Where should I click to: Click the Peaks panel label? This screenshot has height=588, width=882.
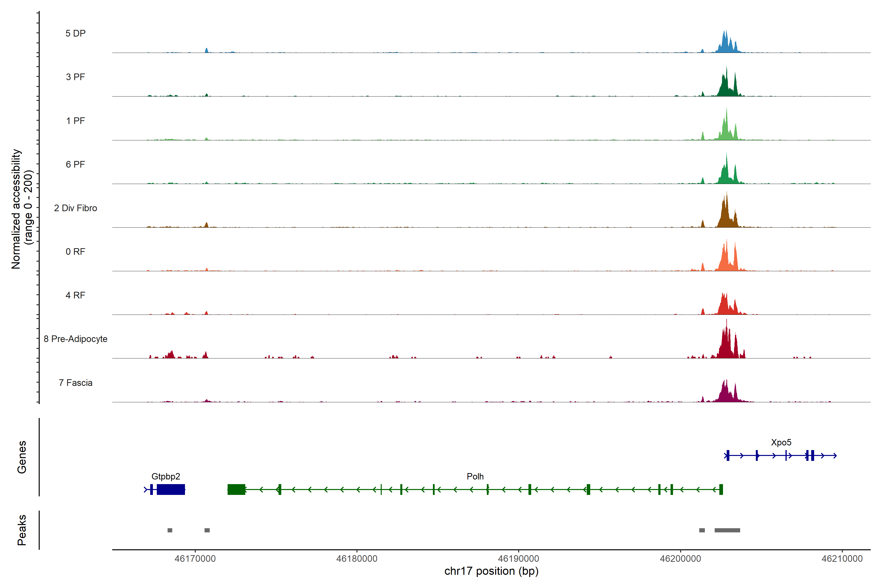[x=22, y=530]
